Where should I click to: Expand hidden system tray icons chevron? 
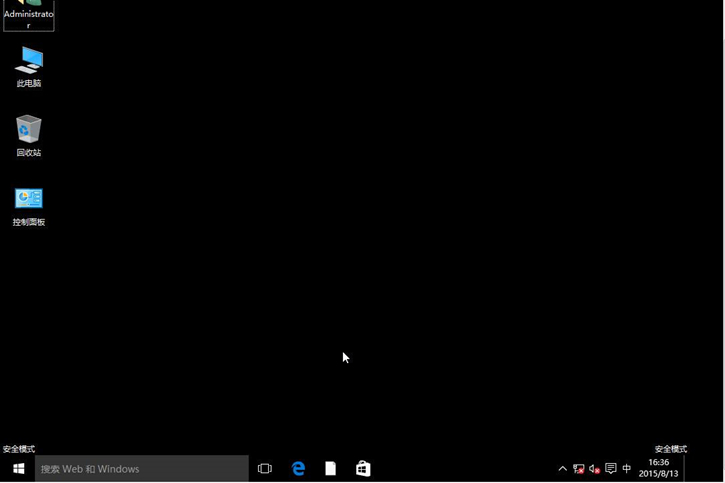[562, 468]
